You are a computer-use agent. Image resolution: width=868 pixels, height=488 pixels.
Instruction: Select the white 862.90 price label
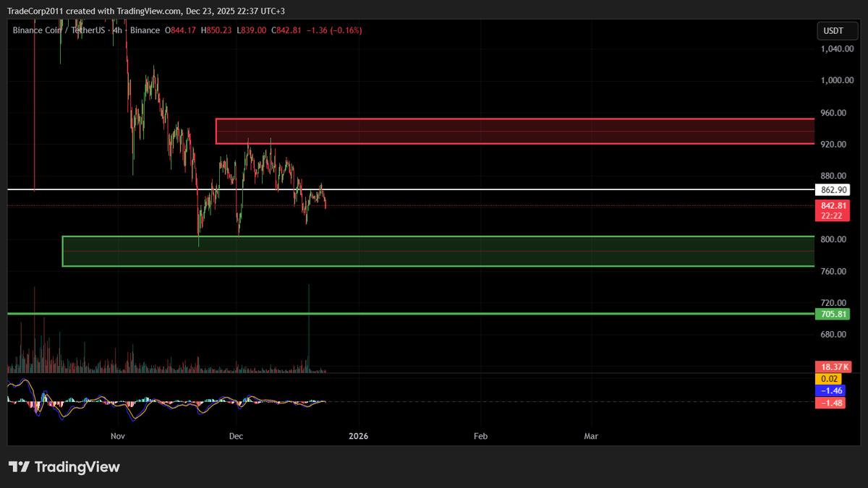pos(833,190)
